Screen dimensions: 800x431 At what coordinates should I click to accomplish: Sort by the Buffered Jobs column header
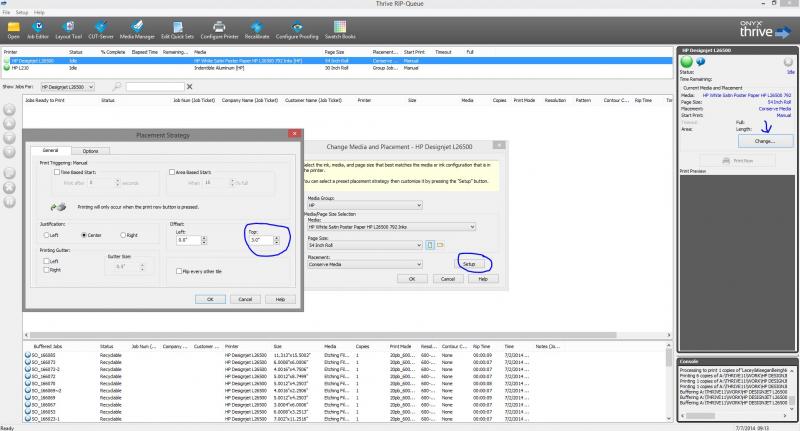(48, 346)
